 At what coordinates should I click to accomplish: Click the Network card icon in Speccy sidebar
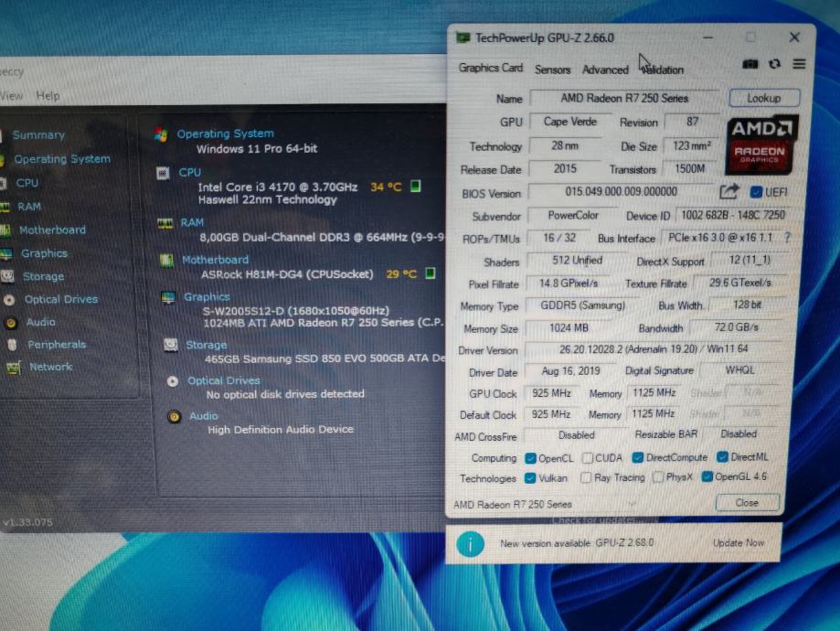14,368
